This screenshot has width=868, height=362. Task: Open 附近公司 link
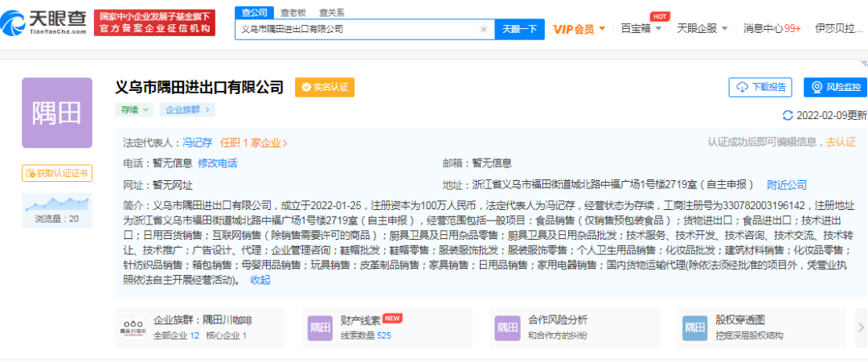coord(787,184)
